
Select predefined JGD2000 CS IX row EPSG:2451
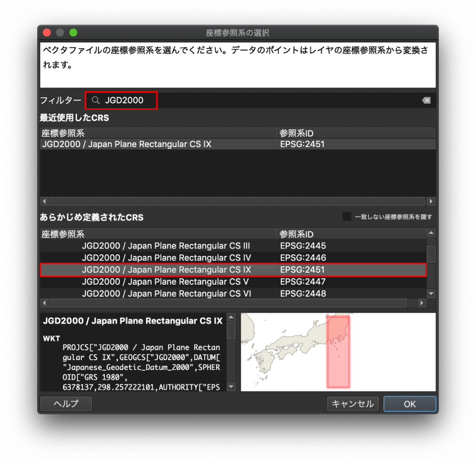tap(233, 270)
